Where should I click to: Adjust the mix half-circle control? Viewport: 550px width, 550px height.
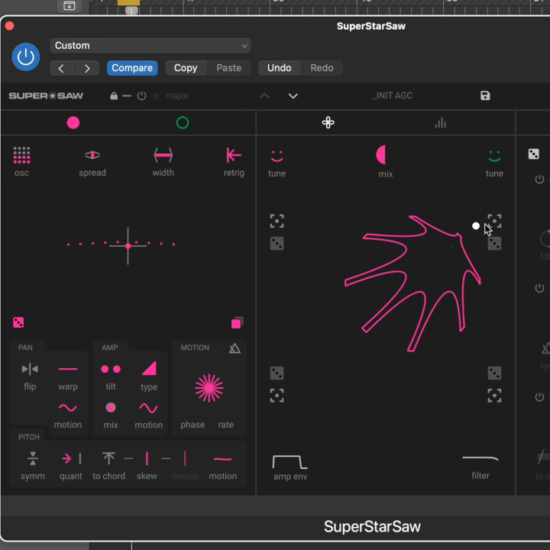381,155
